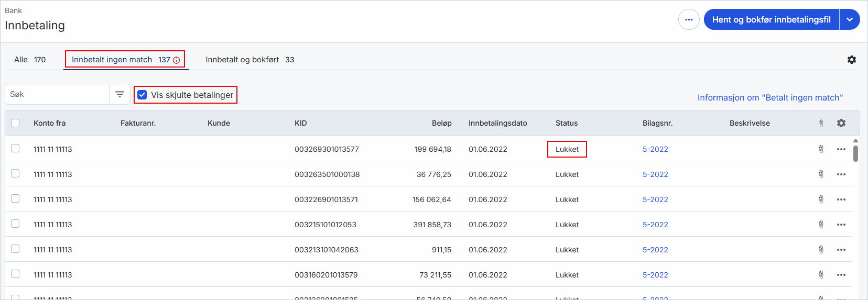
Task: Tick the select-all checkbox in the table header
Action: [x=15, y=123]
